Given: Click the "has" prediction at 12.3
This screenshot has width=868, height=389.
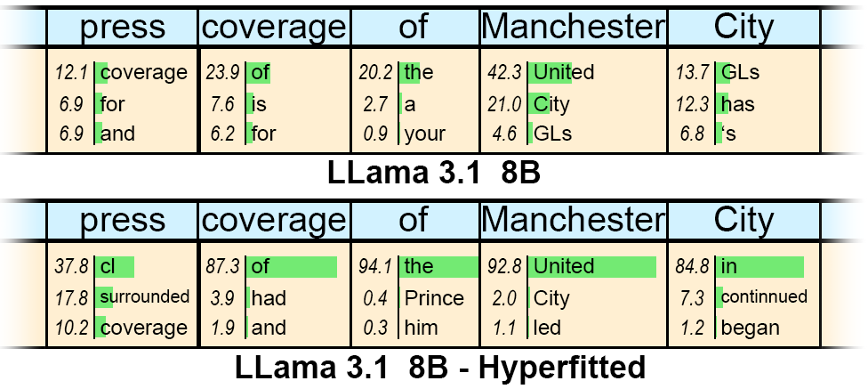Looking at the screenshot, I should coord(737,104).
